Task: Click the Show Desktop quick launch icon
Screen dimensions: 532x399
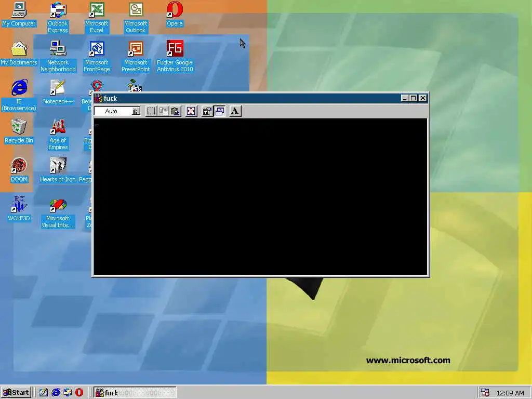Action: [x=44, y=393]
